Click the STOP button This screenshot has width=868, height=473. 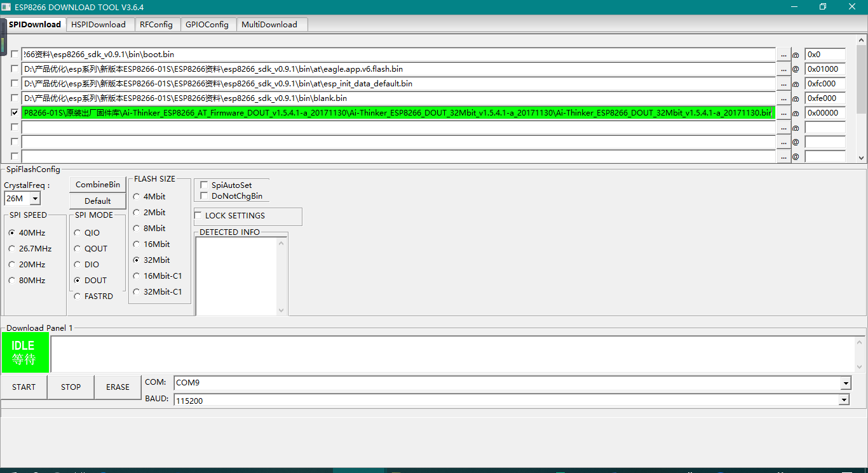pos(71,387)
